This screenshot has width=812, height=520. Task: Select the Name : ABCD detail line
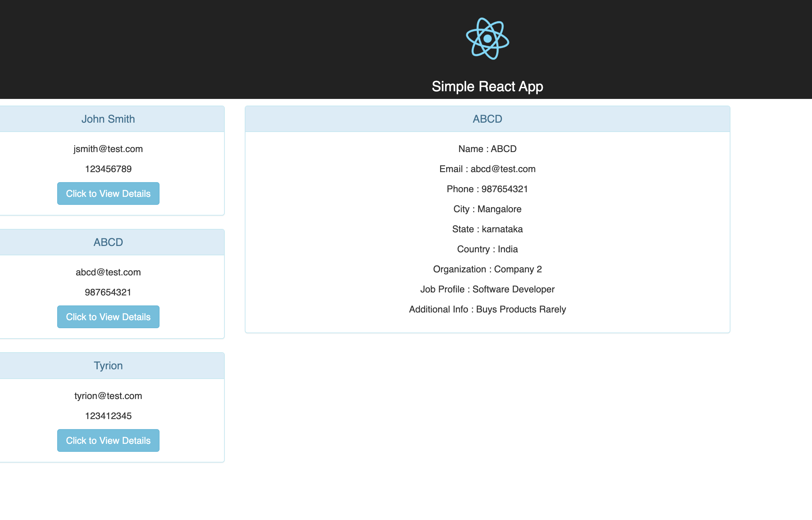[x=487, y=149]
